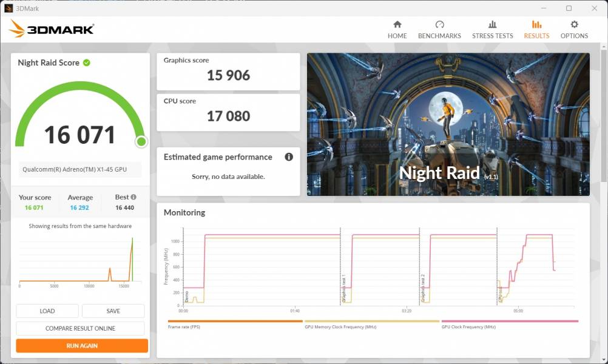The height and width of the screenshot is (364, 608).
Task: Click the Qualcomm Adreno X1-45 GPU label
Action: pyautogui.click(x=75, y=169)
